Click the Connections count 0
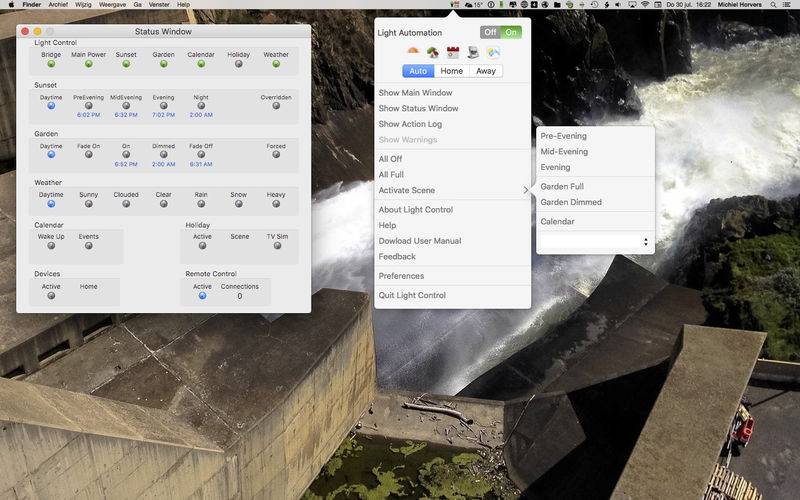Image resolution: width=800 pixels, height=500 pixels. 240,296
